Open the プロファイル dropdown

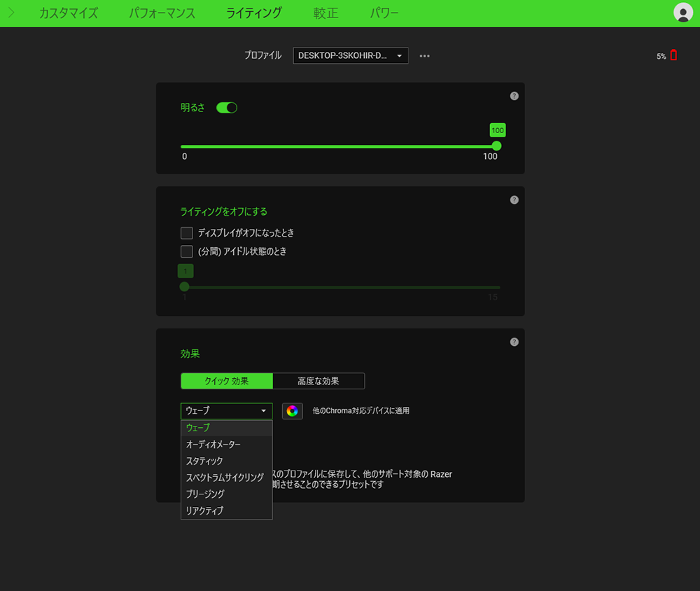click(350, 56)
